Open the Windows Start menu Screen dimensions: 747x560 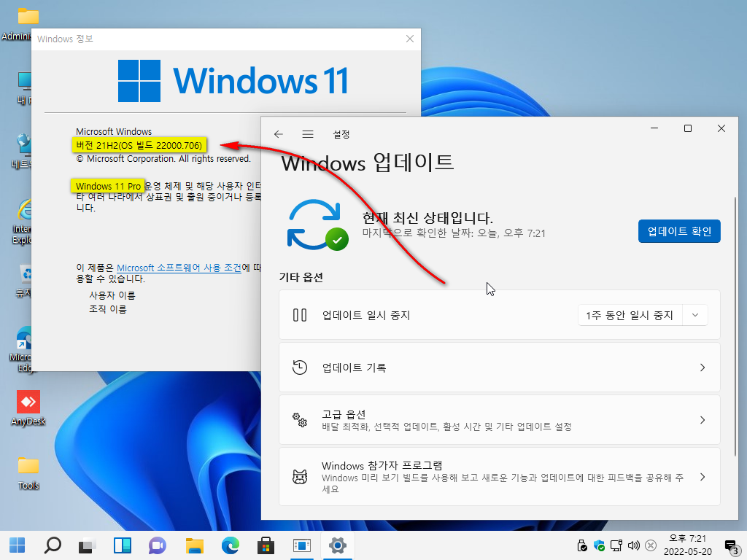click(x=18, y=545)
